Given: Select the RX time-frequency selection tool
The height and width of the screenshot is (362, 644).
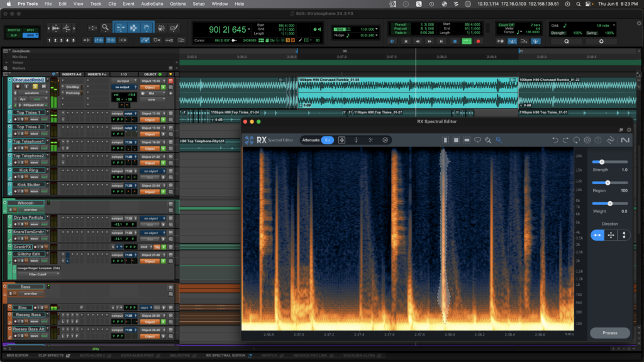Looking at the screenshot, I should (456, 140).
